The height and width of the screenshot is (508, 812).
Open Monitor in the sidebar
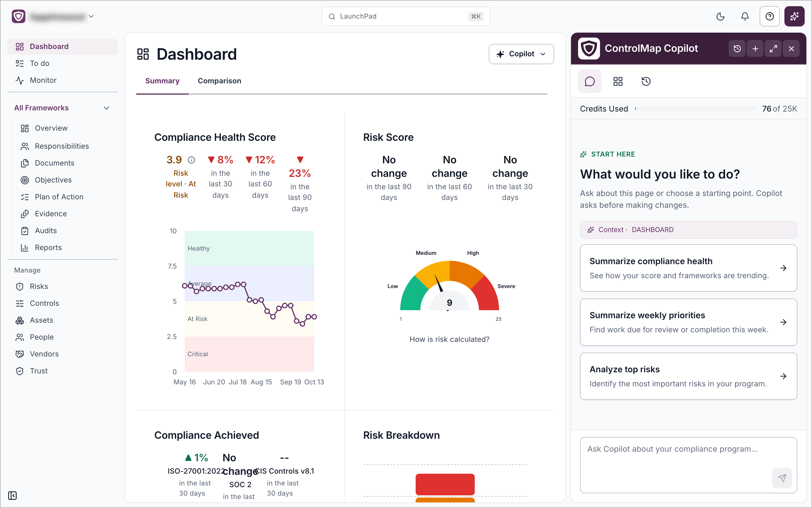(x=63, y=80)
